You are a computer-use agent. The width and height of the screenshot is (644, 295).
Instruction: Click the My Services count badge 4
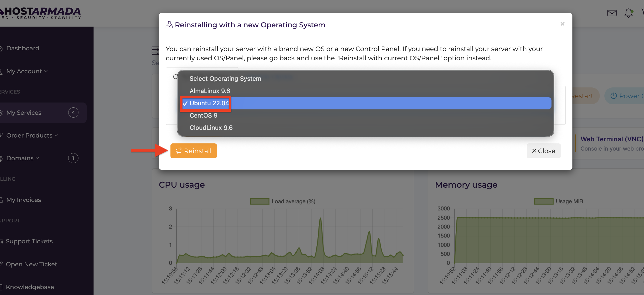click(x=73, y=112)
